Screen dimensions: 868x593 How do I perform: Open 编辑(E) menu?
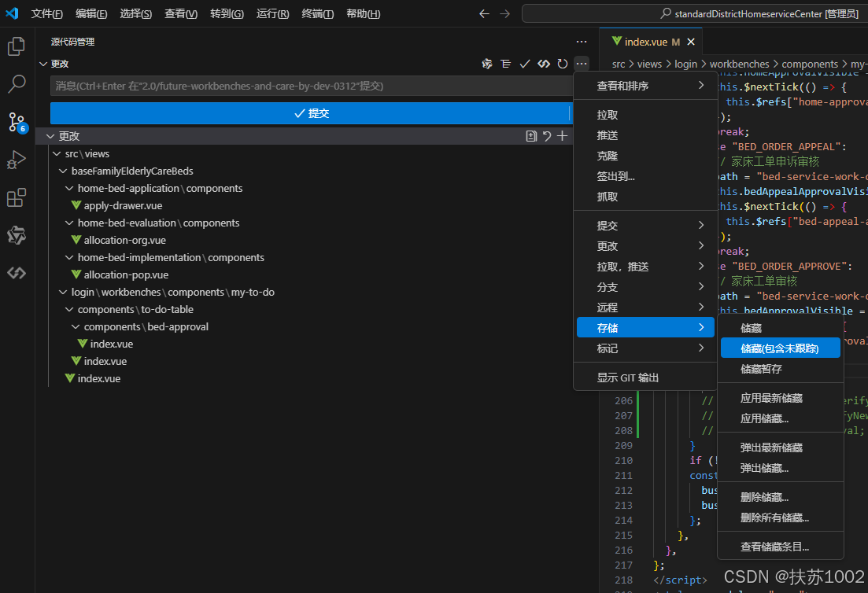(91, 14)
